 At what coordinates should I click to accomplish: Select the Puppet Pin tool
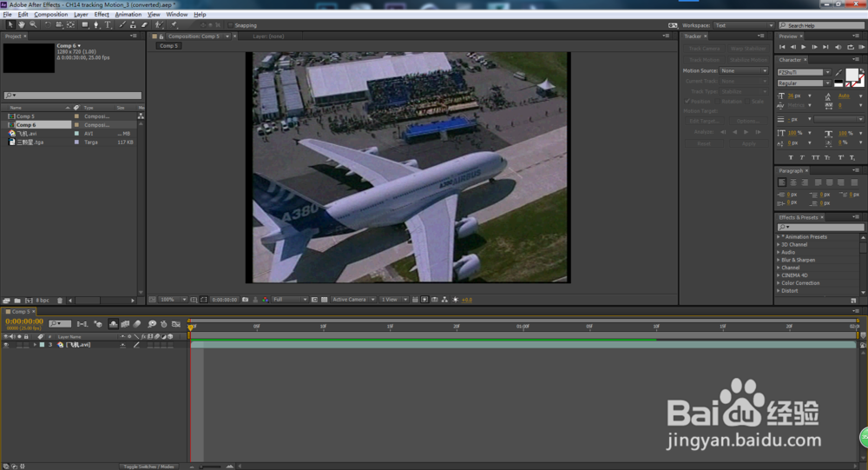[174, 25]
